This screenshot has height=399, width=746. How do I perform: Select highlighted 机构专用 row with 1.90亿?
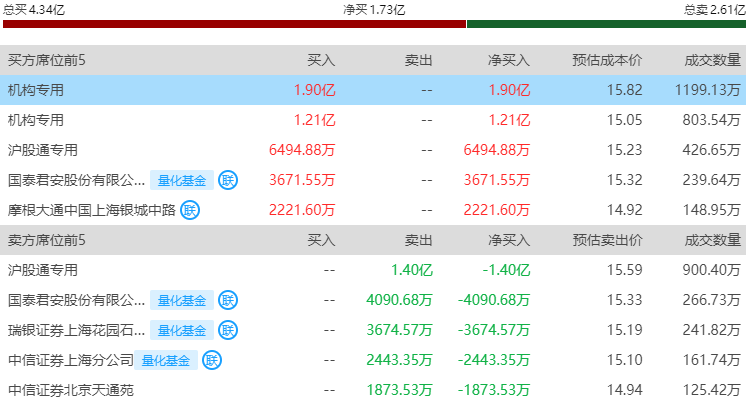pyautogui.click(x=373, y=90)
